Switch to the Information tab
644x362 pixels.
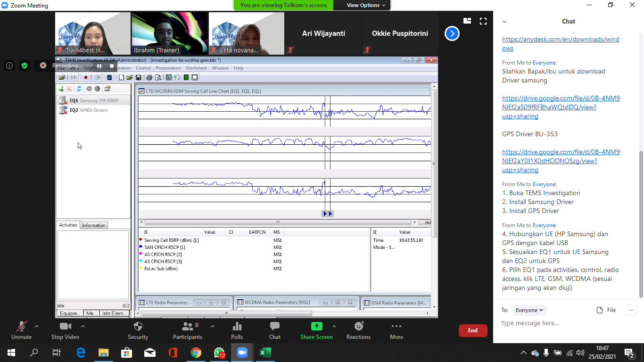tap(93, 225)
